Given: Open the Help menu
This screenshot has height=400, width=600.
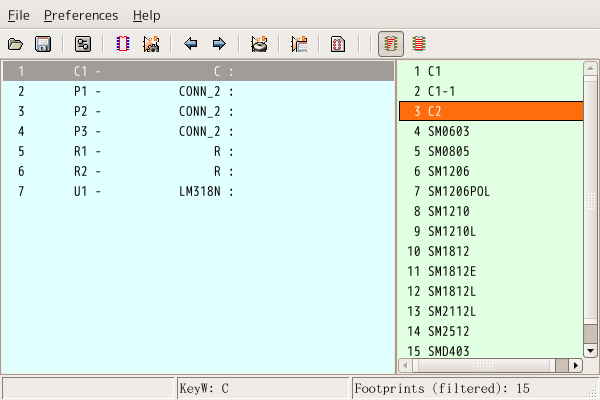Looking at the screenshot, I should tap(146, 16).
